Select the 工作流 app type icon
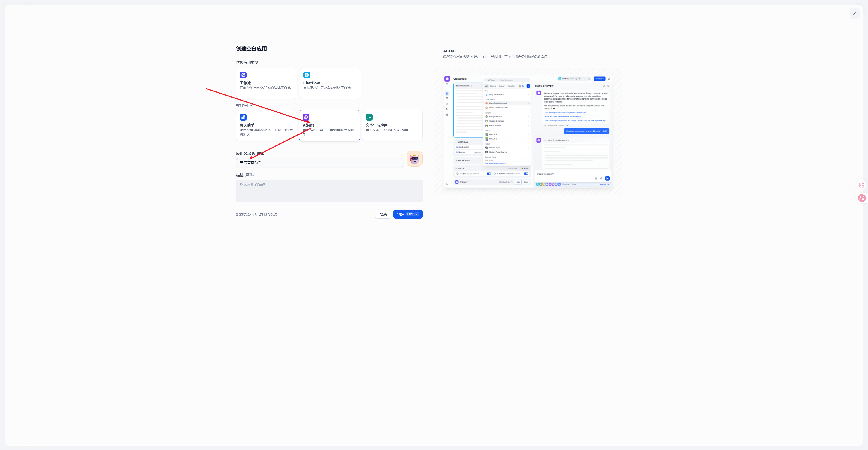This screenshot has width=868, height=450. pyautogui.click(x=243, y=75)
